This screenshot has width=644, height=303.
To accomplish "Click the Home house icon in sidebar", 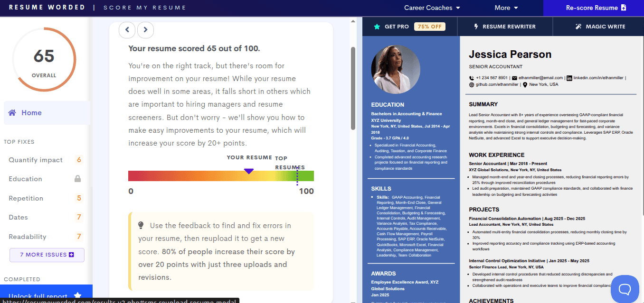I will (12, 112).
